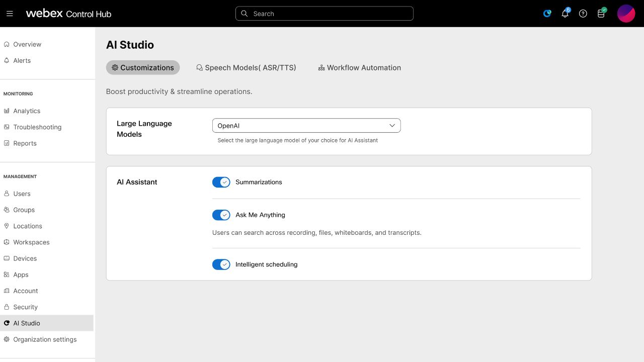Toggle the Intelligent scheduling switch
The image size is (644, 362).
[x=221, y=264]
